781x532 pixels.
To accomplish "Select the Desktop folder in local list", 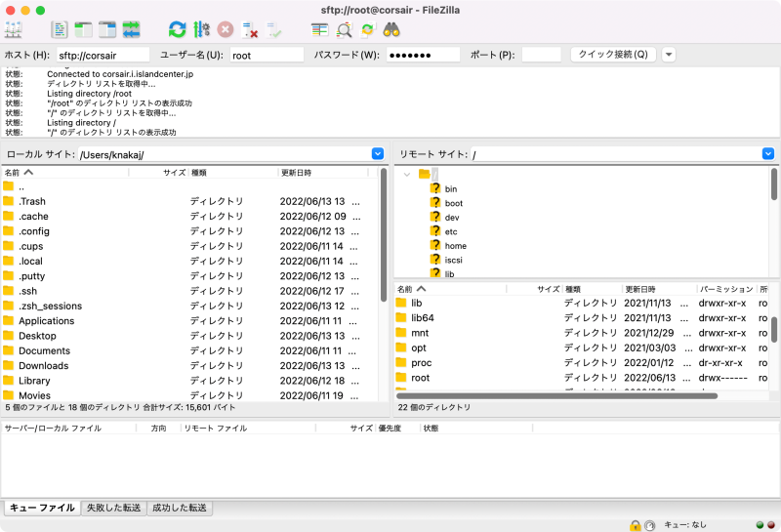I will [189, 336].
